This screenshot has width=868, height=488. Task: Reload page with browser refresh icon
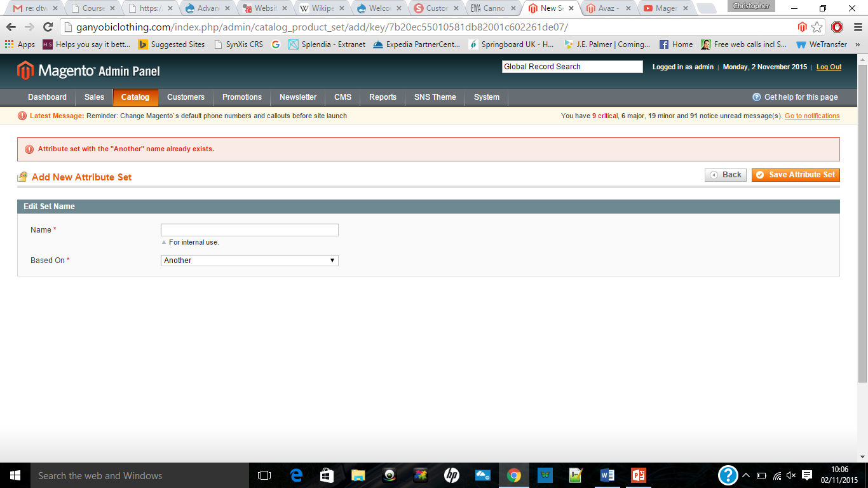(48, 27)
